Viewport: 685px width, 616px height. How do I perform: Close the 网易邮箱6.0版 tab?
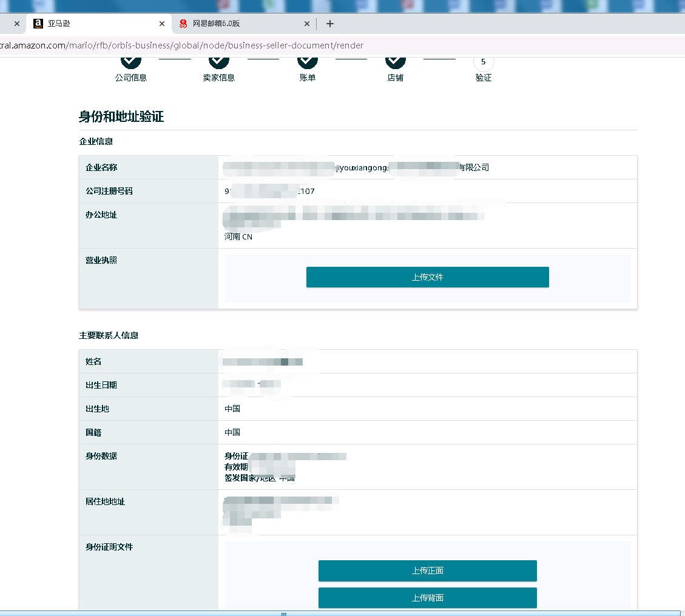tap(307, 24)
